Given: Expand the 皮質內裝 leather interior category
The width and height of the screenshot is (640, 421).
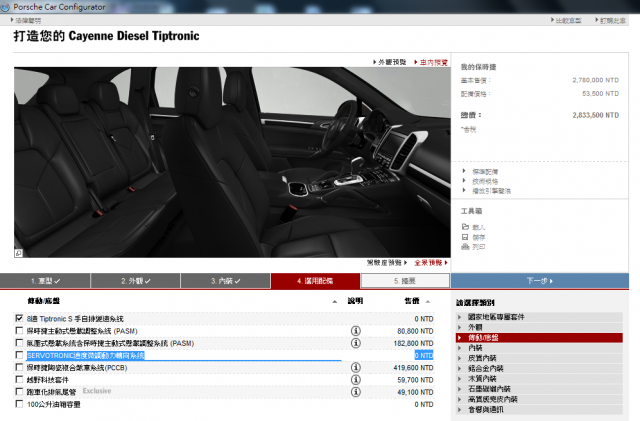Looking at the screenshot, I should point(539,358).
